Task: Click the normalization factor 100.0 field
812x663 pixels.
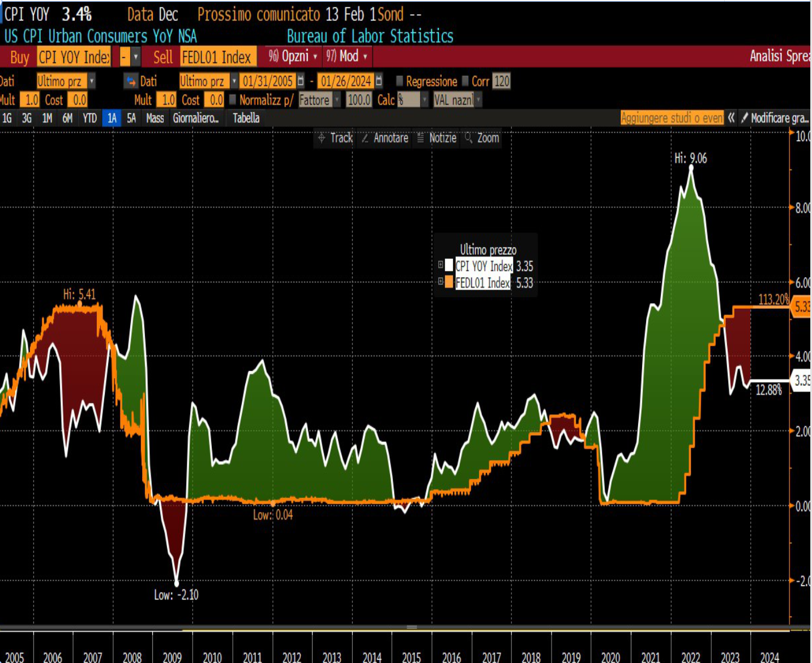Action: pos(359,100)
